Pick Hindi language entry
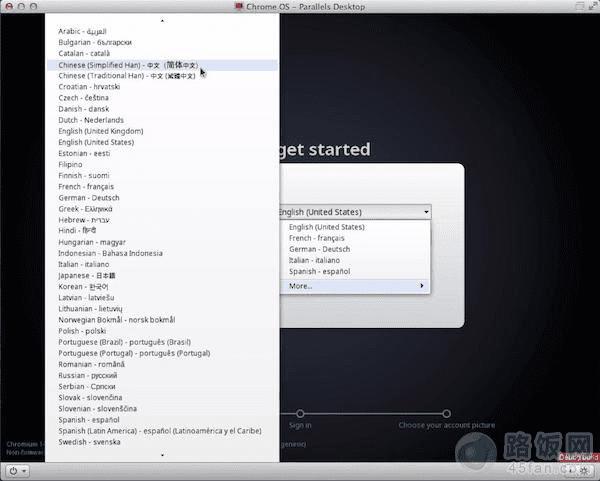 pyautogui.click(x=162, y=231)
